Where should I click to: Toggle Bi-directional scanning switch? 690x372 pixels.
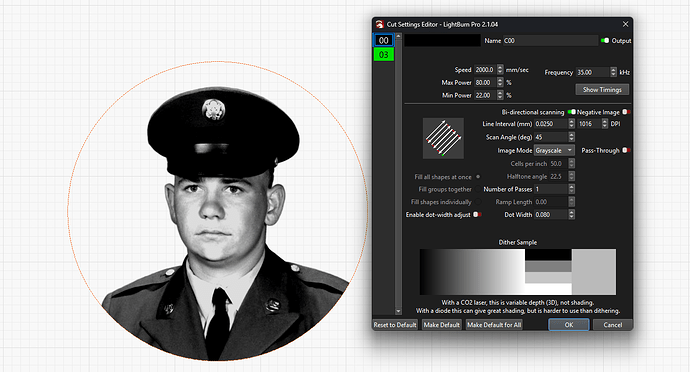(x=571, y=112)
